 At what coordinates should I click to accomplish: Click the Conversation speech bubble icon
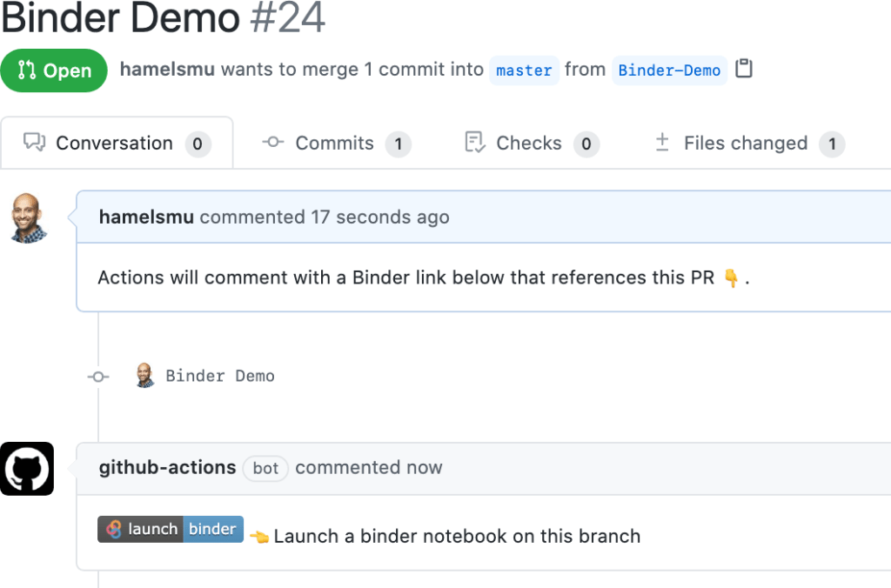(32, 142)
